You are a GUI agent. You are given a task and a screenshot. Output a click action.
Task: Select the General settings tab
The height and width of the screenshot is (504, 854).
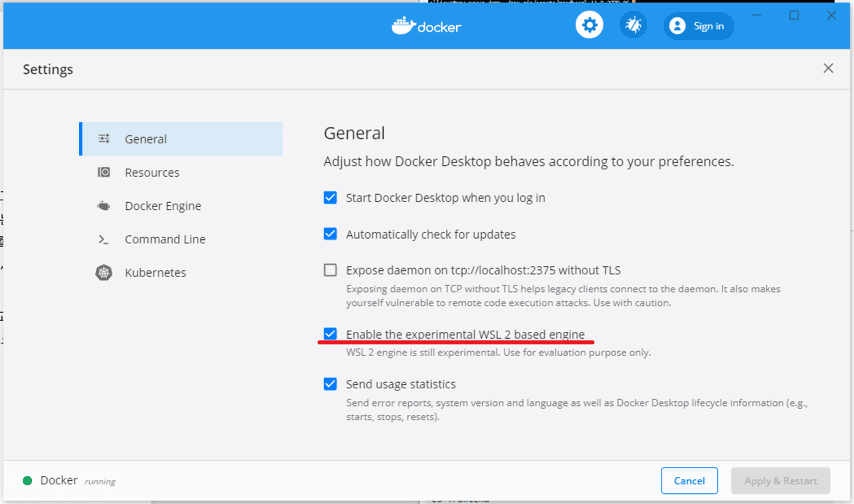181,139
